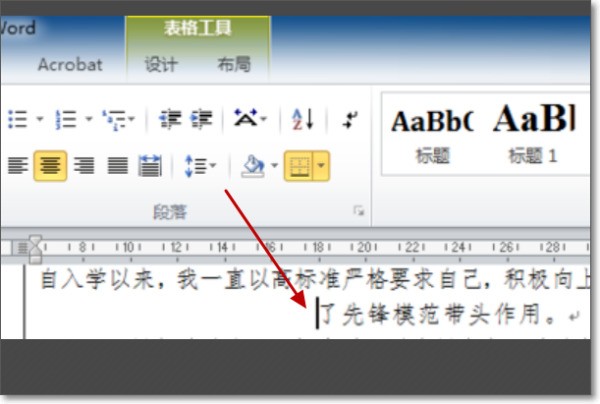Viewport: 600px width, 404px height.
Task: Click the A-Z sort icon
Action: pyautogui.click(x=303, y=120)
